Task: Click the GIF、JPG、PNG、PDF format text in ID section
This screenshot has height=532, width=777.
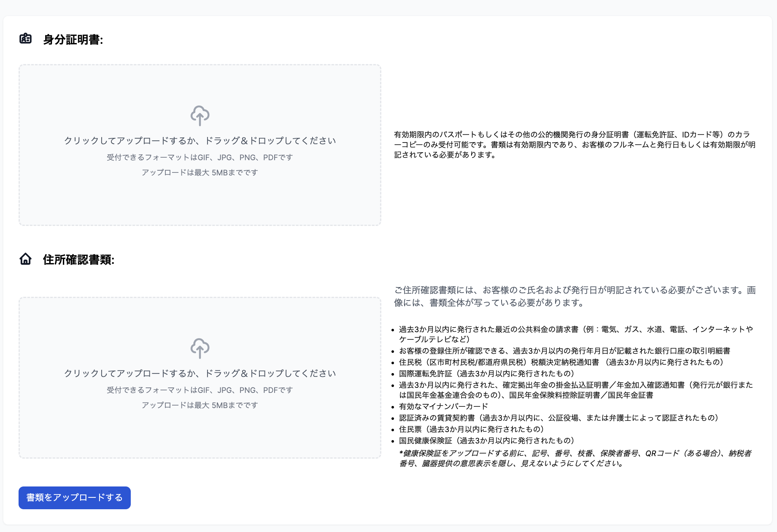Action: click(200, 157)
